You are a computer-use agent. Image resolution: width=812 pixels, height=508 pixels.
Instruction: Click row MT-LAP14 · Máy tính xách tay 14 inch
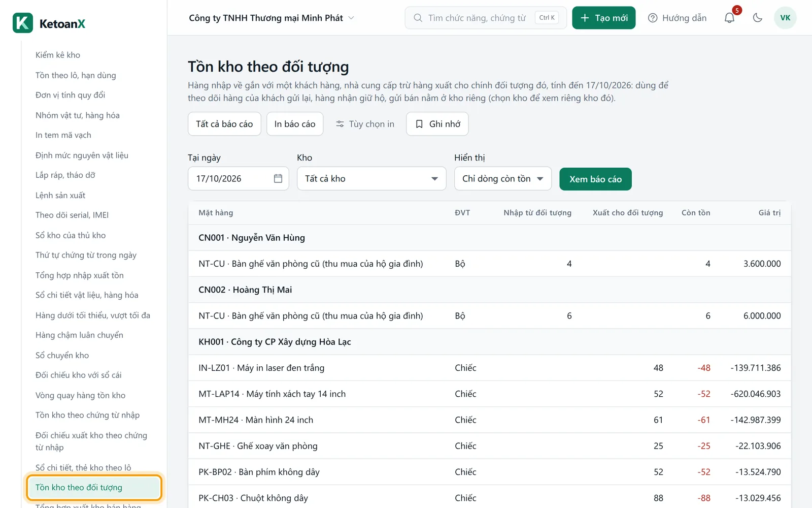point(489,394)
